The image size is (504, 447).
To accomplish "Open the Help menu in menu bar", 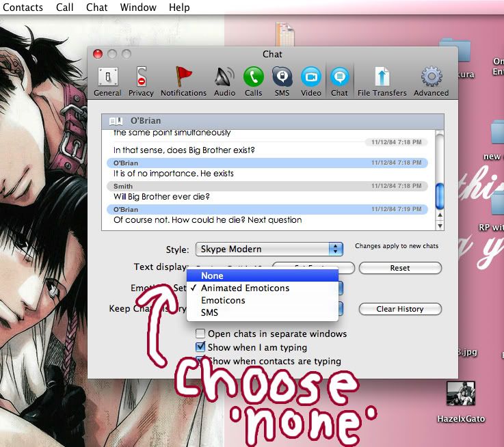I will pos(179,7).
